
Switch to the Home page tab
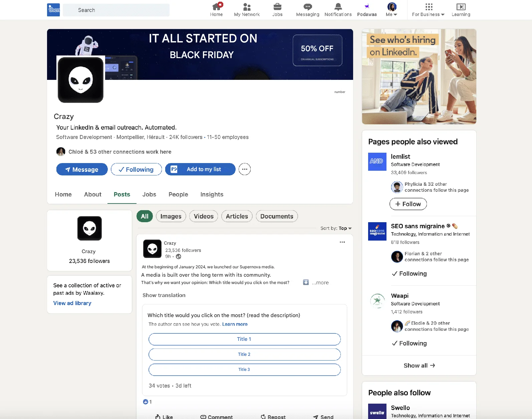click(x=63, y=194)
